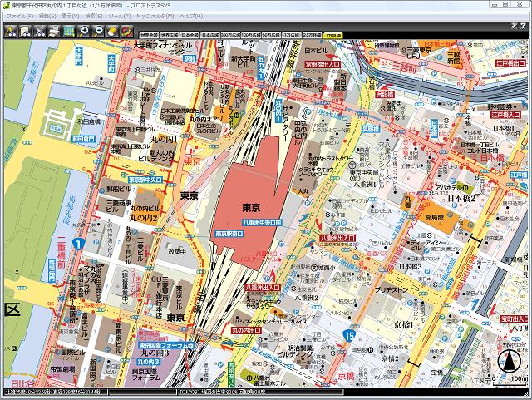Image resolution: width=532 pixels, height=400 pixels.
Task: Open the ツール(T) menu
Action: click(x=120, y=16)
